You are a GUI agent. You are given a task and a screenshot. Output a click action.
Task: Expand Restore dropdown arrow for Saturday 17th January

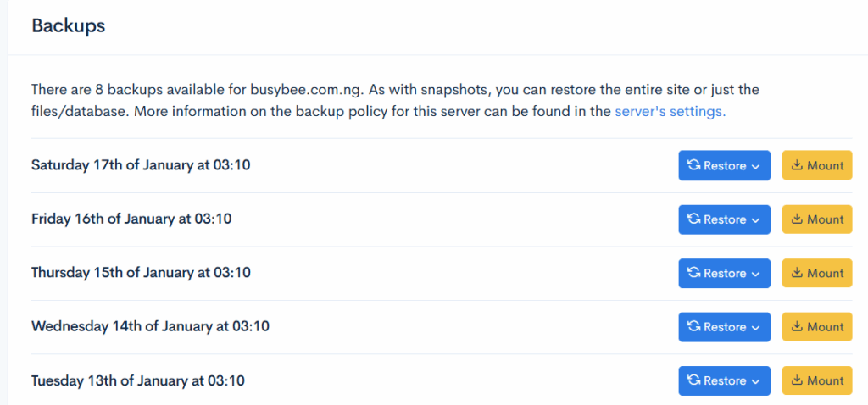(x=754, y=167)
